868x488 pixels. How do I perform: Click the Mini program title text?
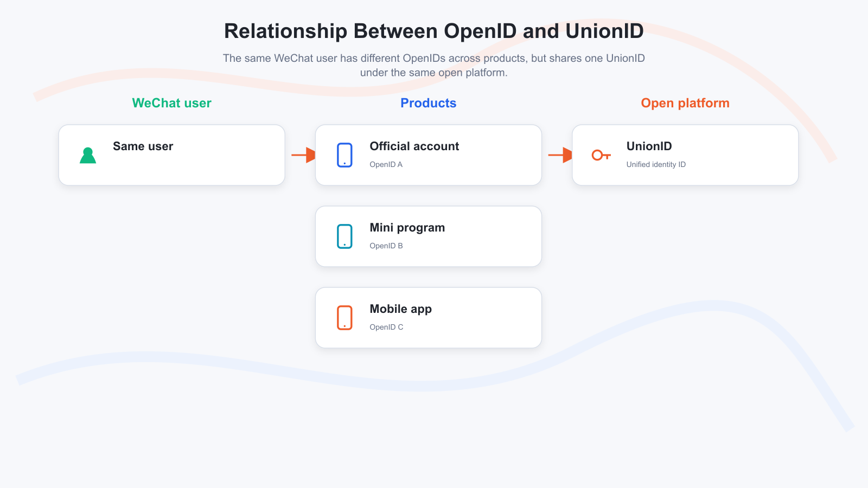tap(407, 228)
